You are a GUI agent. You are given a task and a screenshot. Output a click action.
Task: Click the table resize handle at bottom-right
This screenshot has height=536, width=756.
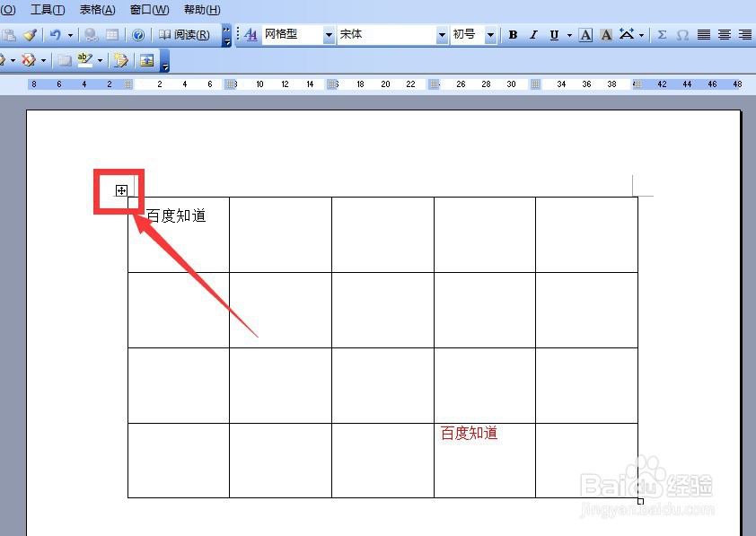[x=640, y=501]
